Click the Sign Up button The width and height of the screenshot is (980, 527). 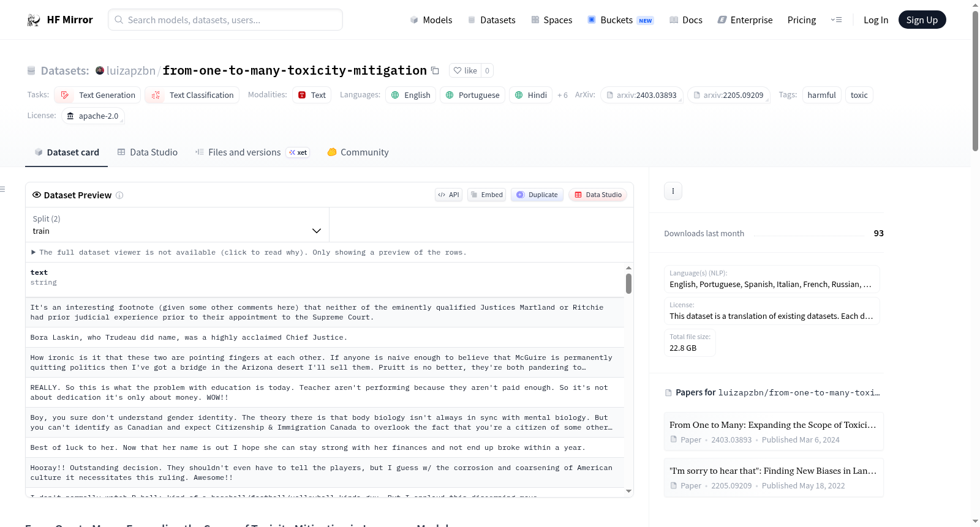coord(922,20)
